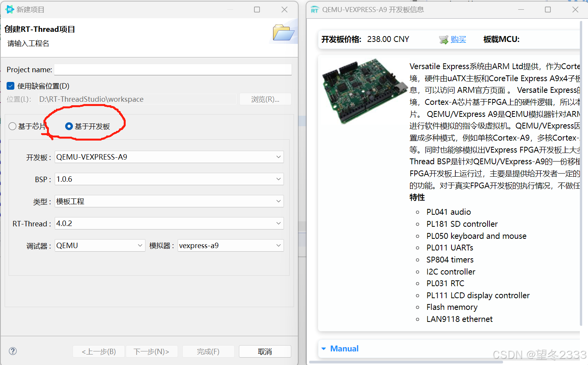Click the 'Flash memory' list item
The height and width of the screenshot is (365, 588).
coord(452,307)
